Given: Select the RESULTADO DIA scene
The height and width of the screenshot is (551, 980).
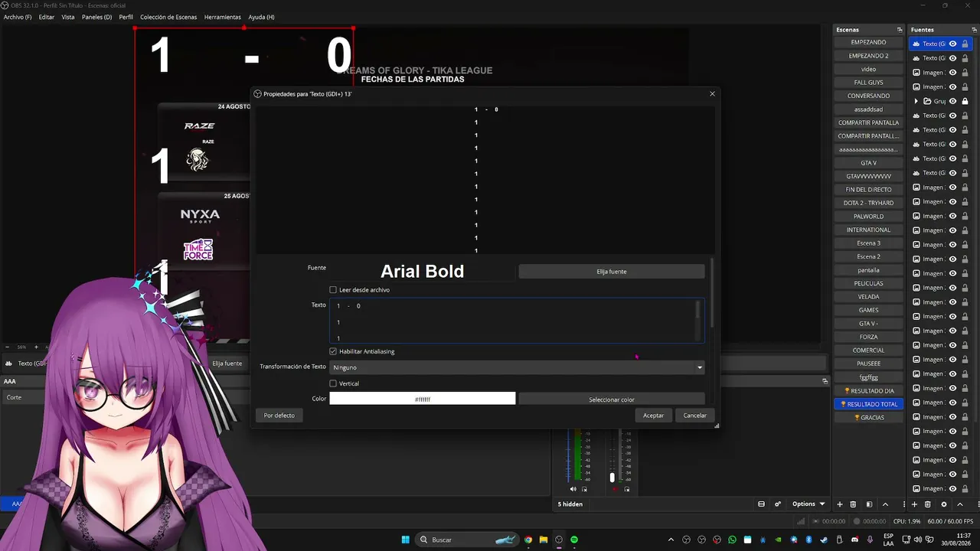Looking at the screenshot, I should [x=868, y=391].
